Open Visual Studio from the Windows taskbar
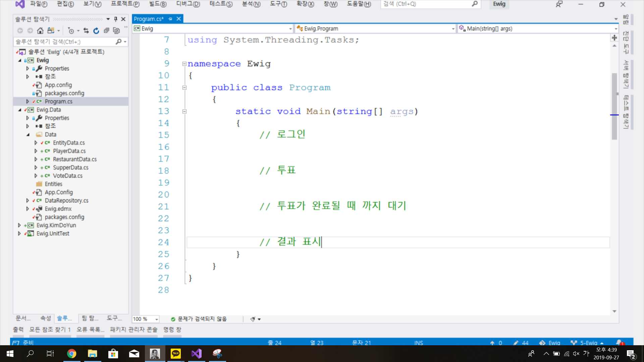The image size is (644, 362). 197,354
